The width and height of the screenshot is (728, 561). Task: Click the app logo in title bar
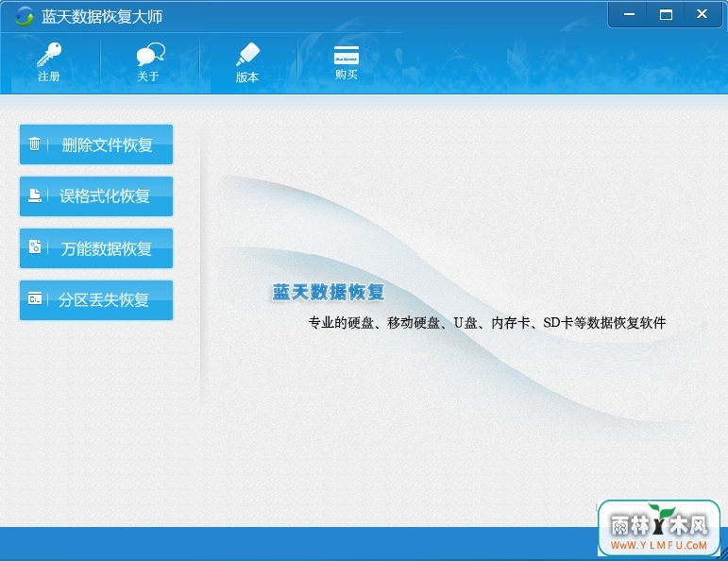[x=25, y=16]
